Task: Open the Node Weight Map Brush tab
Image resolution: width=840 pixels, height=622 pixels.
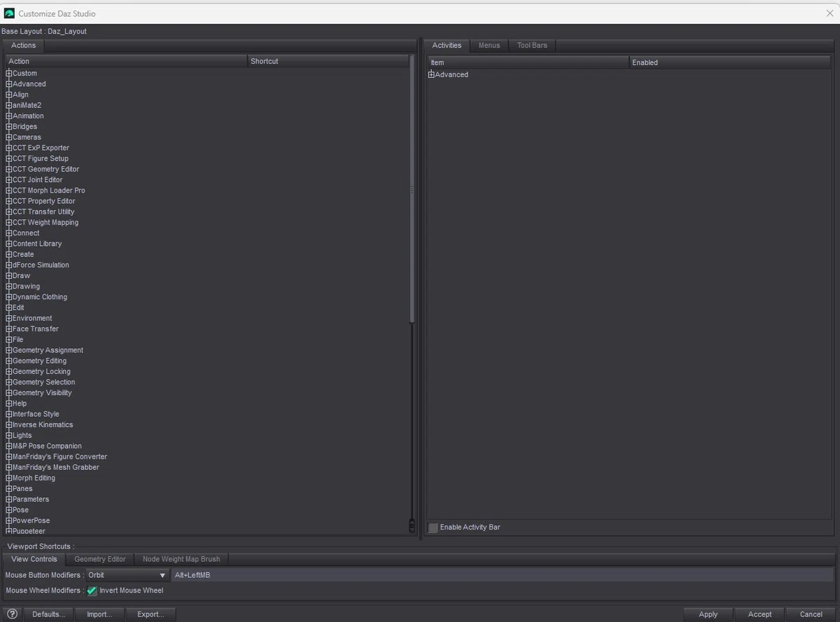Action: click(181, 559)
